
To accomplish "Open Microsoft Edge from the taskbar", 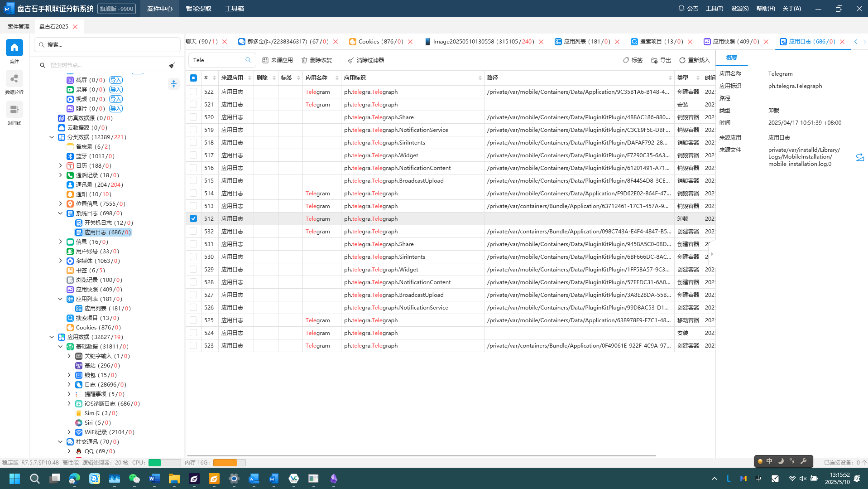I will [x=75, y=479].
